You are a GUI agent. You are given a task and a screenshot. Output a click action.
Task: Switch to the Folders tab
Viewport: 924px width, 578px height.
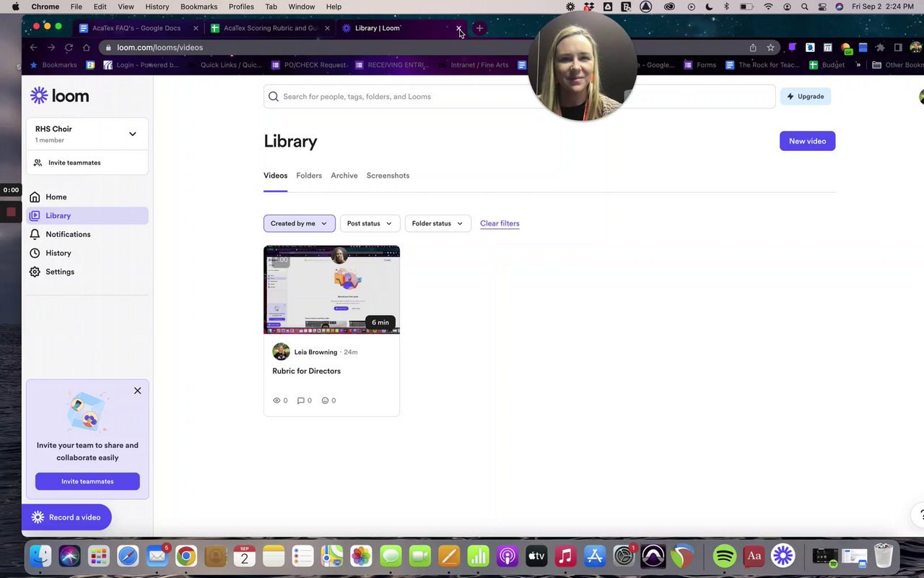coord(309,176)
